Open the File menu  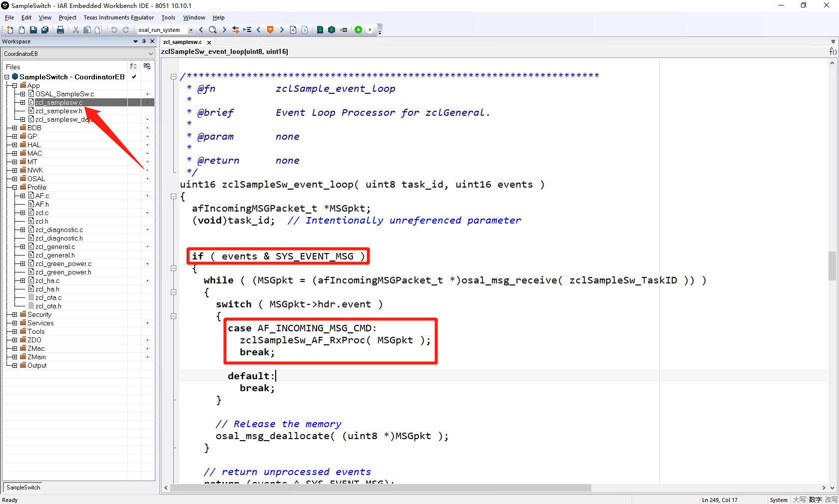[9, 17]
